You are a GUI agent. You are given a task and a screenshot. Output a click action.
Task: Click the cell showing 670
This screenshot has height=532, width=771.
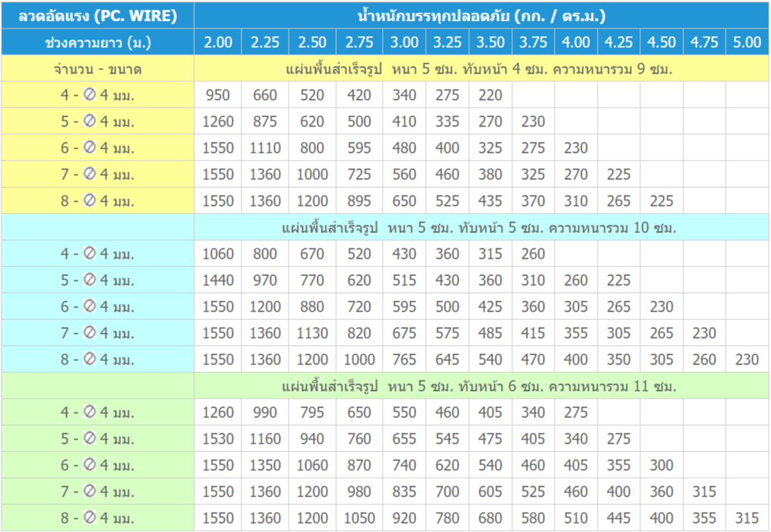click(312, 253)
